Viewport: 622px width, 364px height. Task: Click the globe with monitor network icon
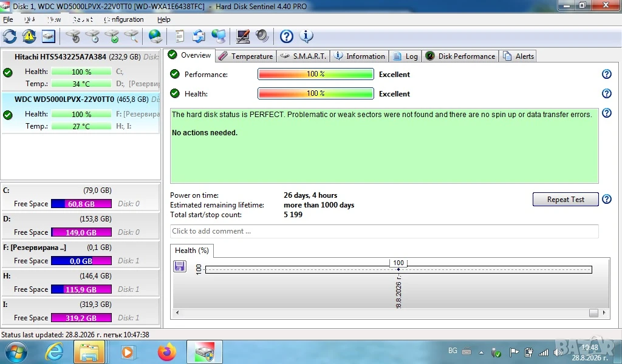219,36
